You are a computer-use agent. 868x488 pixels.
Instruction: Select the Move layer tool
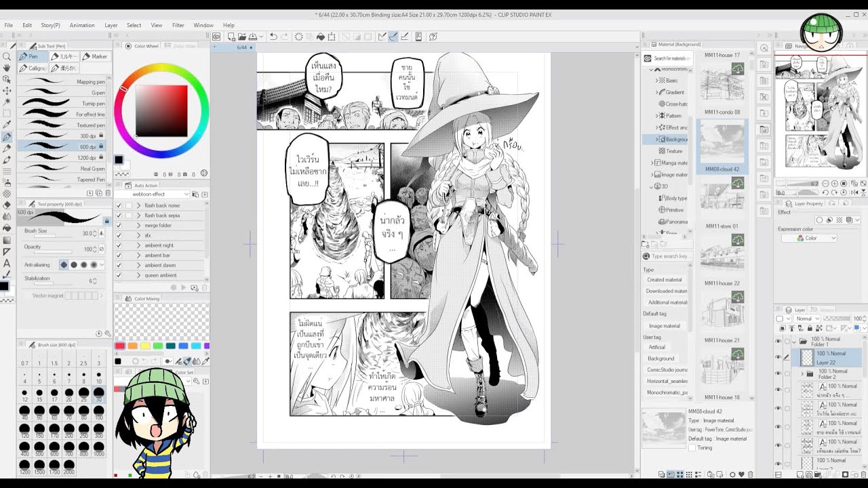[7, 91]
